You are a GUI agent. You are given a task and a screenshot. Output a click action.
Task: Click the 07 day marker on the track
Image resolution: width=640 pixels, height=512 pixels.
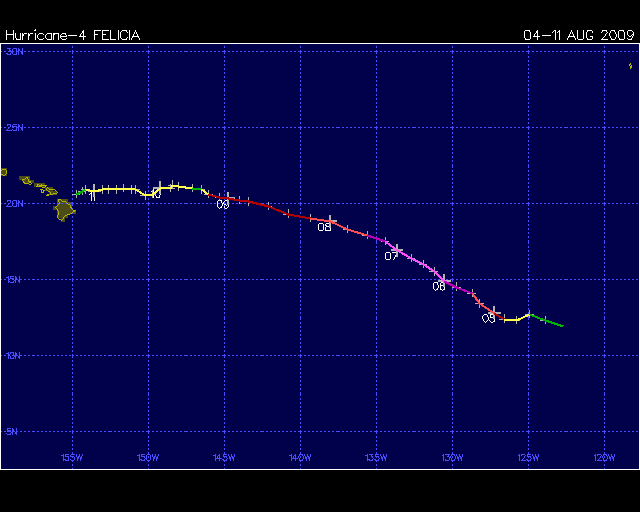click(x=391, y=256)
